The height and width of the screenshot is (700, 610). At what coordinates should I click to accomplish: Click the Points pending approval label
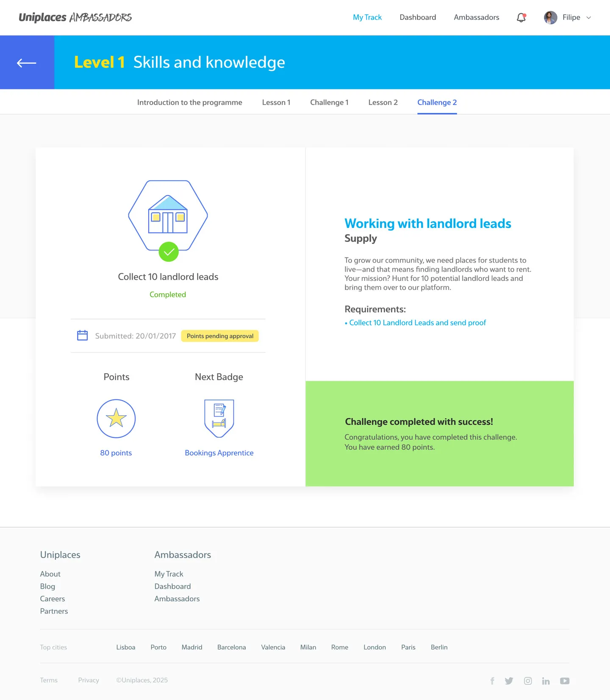(x=220, y=336)
